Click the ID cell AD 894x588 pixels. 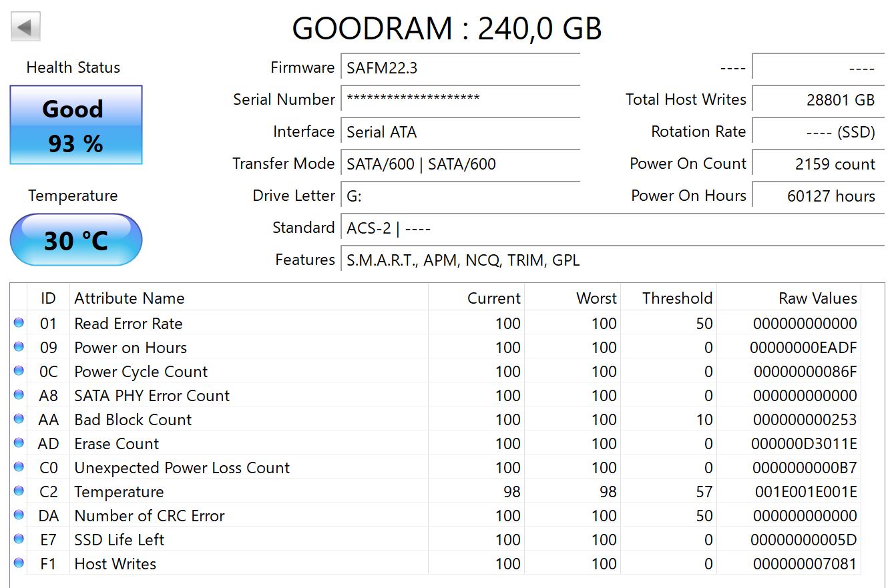coord(49,444)
